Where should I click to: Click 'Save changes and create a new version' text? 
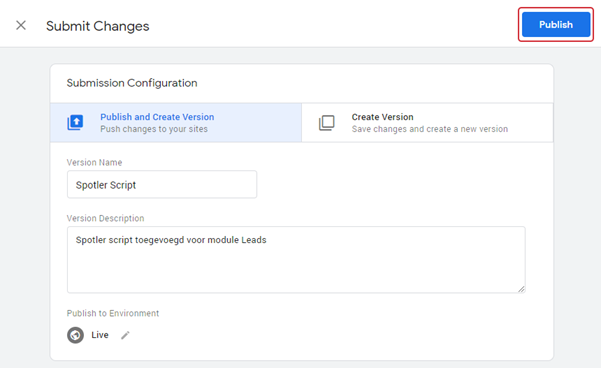pyautogui.click(x=430, y=129)
